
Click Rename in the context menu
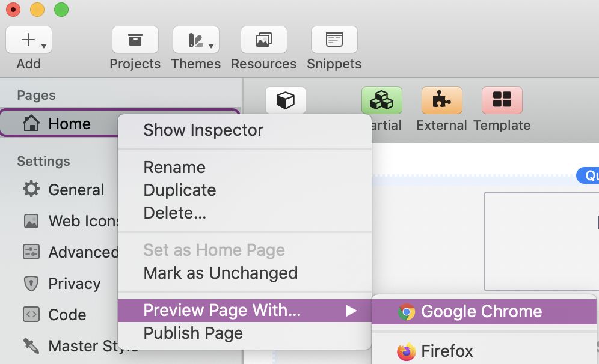click(174, 167)
